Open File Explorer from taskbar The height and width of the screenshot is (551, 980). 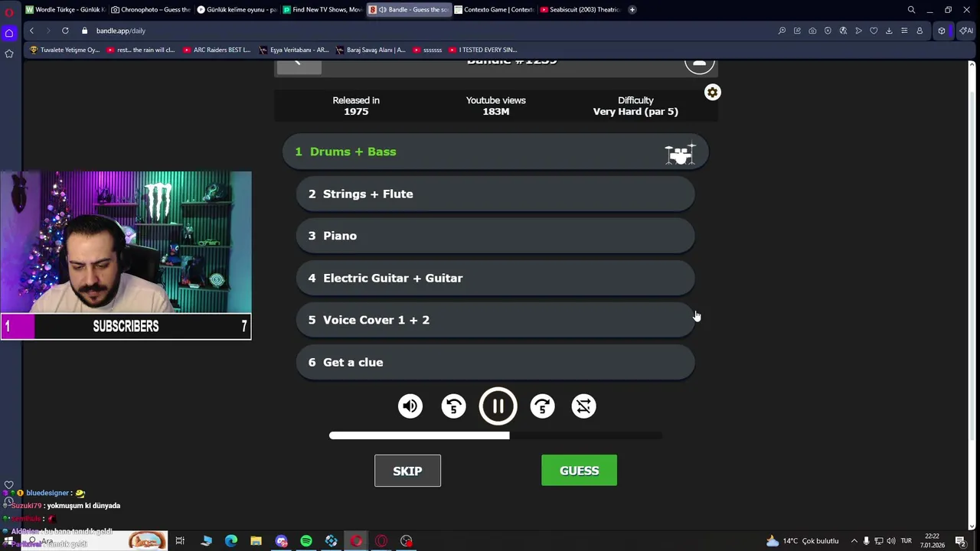[x=256, y=541]
